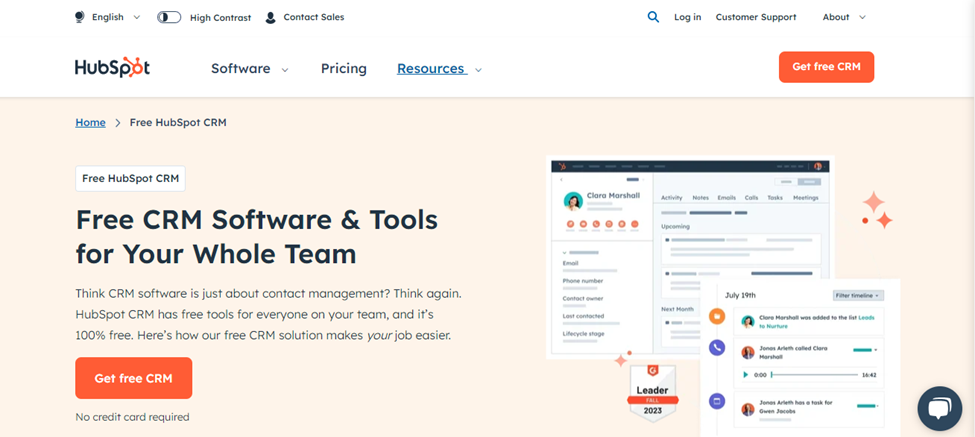Expand the About menu
The height and width of the screenshot is (437, 975).
(844, 17)
